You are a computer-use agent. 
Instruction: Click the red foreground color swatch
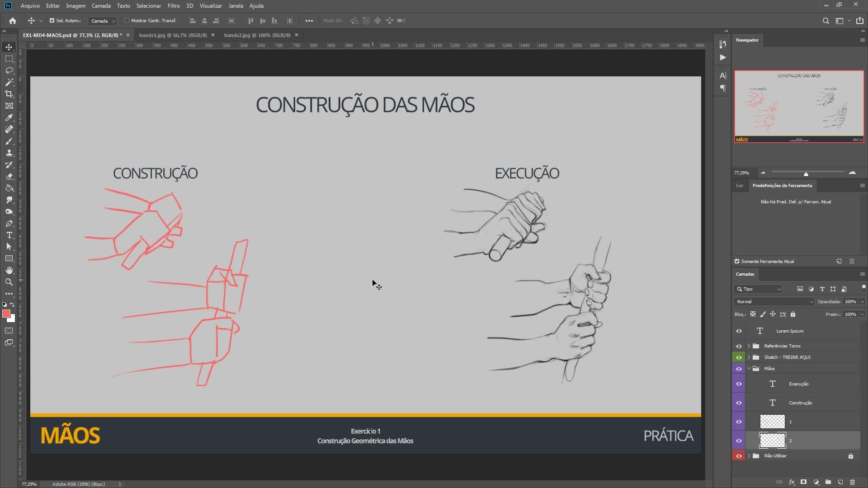tap(6, 314)
